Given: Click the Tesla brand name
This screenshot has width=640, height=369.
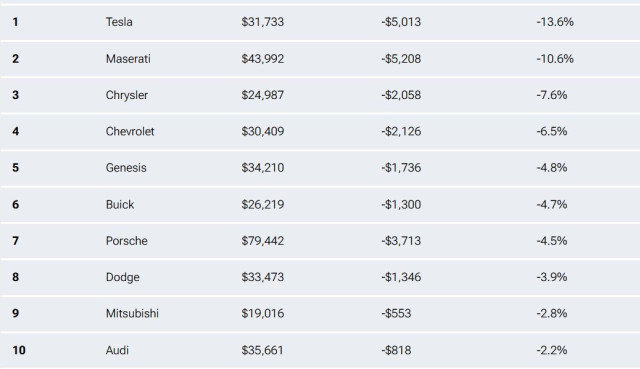Looking at the screenshot, I should pos(119,22).
